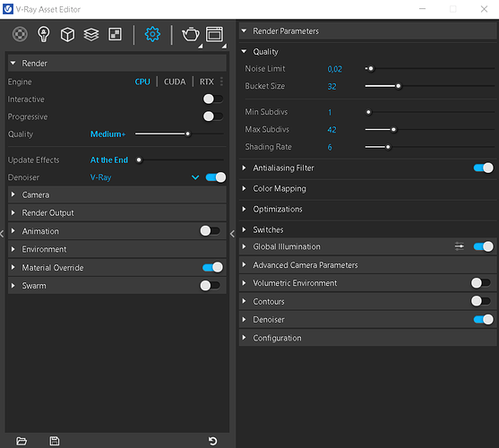Screen dimensions: 499x448
Task: Open the Textures checker icon
Action: [115, 34]
